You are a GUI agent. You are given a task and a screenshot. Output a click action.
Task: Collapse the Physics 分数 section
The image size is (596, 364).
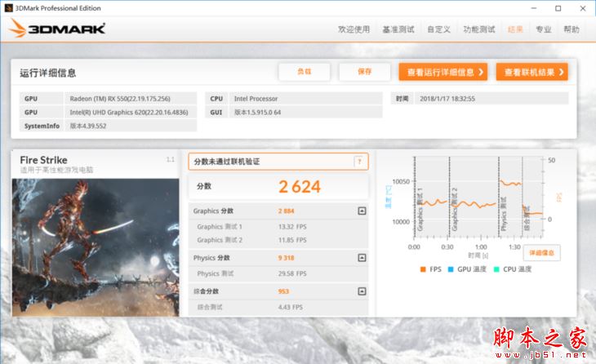[362, 258]
